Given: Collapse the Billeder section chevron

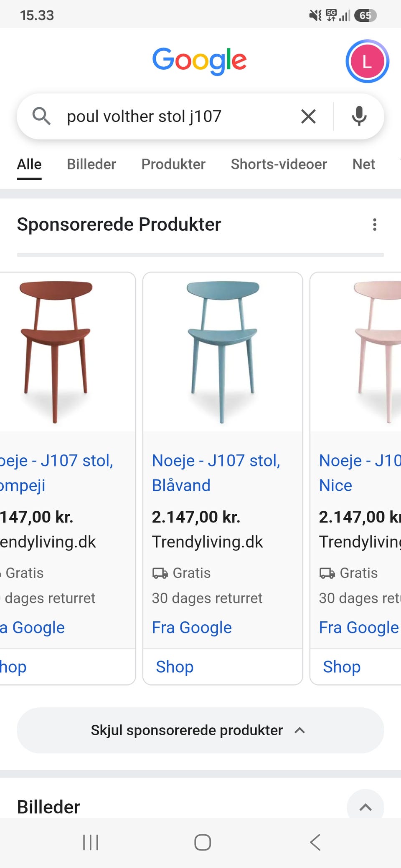Looking at the screenshot, I should click(365, 806).
